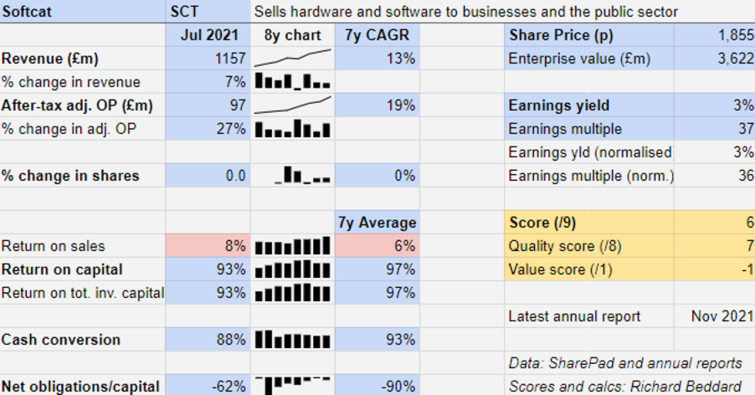The image size is (755, 395).
Task: Click the Return on sales bar chart
Action: 293,246
